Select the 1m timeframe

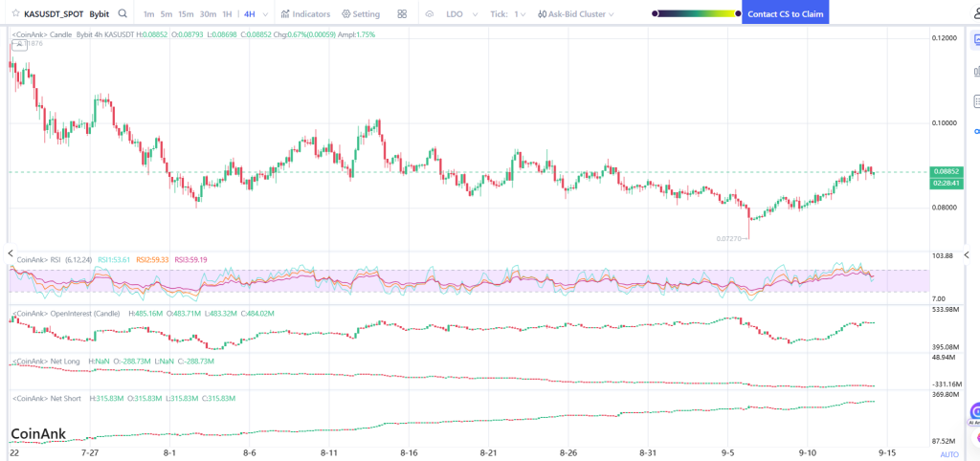click(148, 14)
